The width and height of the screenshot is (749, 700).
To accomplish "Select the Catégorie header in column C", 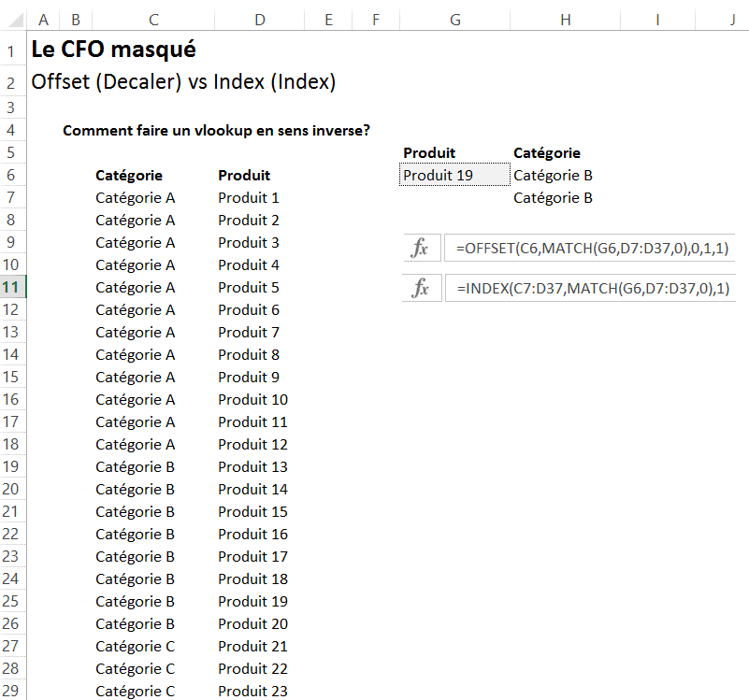I will click(129, 176).
